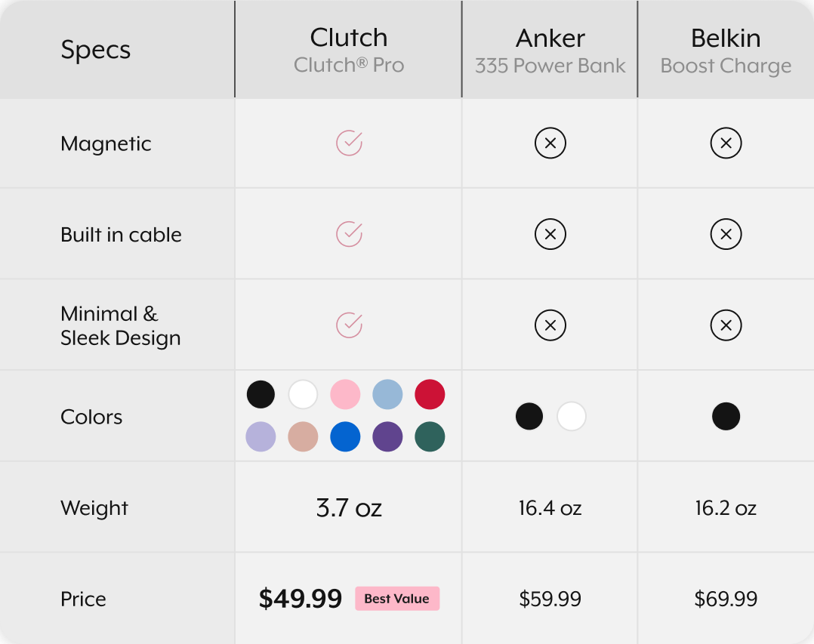Image resolution: width=814 pixels, height=644 pixels.
Task: Click the Best Value badge
Action: (x=397, y=599)
